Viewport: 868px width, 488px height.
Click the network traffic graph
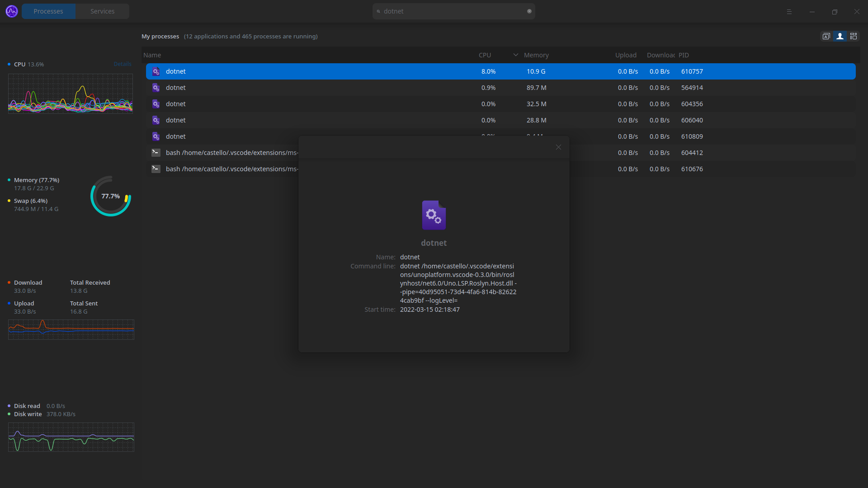pyautogui.click(x=71, y=329)
